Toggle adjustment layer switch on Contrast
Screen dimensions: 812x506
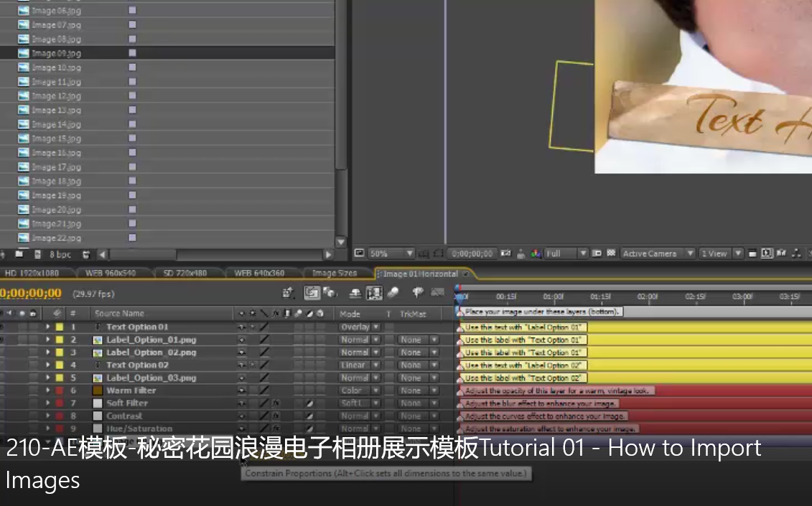click(x=309, y=416)
